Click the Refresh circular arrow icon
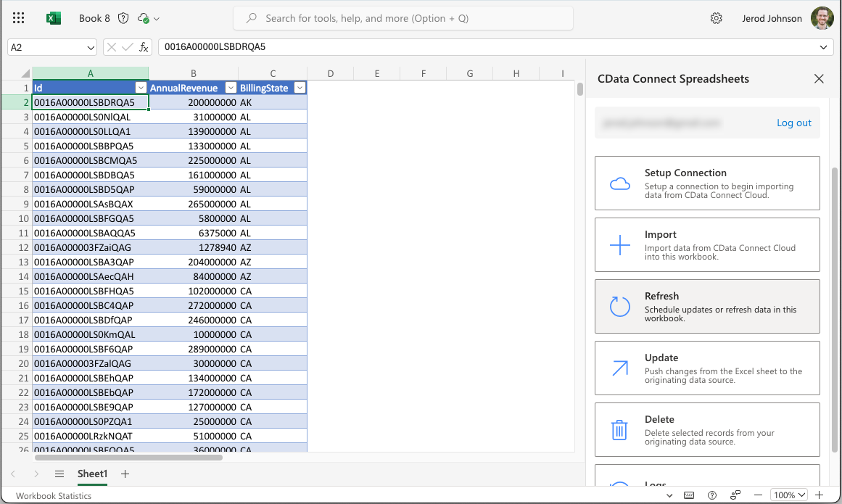This screenshot has width=842, height=504. coord(619,307)
